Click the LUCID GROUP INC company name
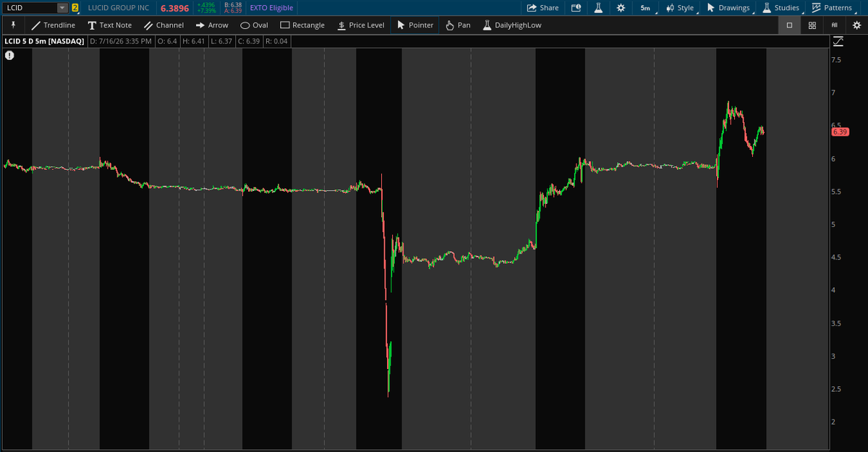The height and width of the screenshot is (452, 868). (117, 8)
